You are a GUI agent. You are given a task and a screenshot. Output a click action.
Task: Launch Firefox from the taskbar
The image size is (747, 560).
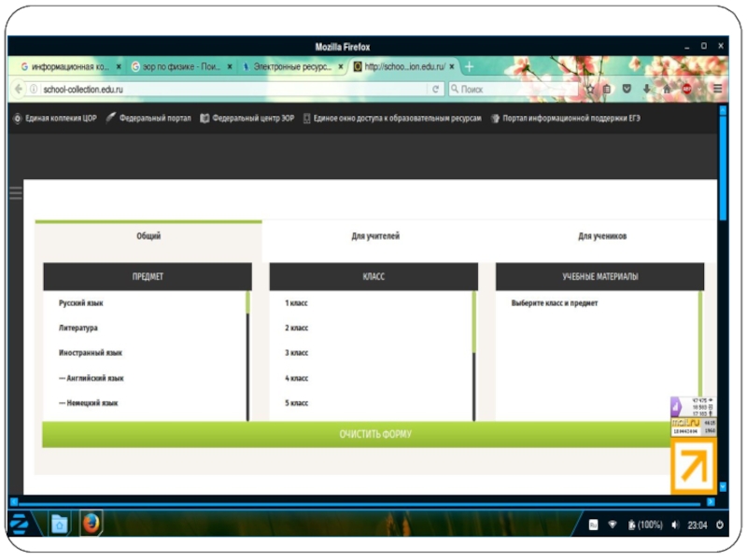(x=91, y=524)
